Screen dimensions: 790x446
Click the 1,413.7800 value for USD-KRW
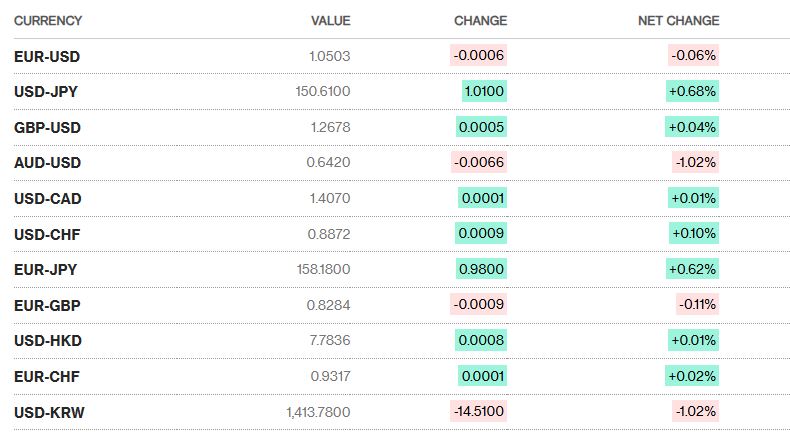317,412
